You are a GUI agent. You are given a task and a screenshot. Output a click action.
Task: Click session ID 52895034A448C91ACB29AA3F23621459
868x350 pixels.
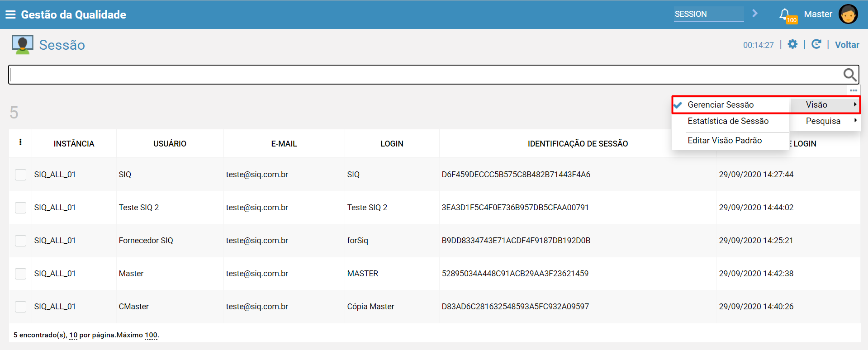pos(515,274)
